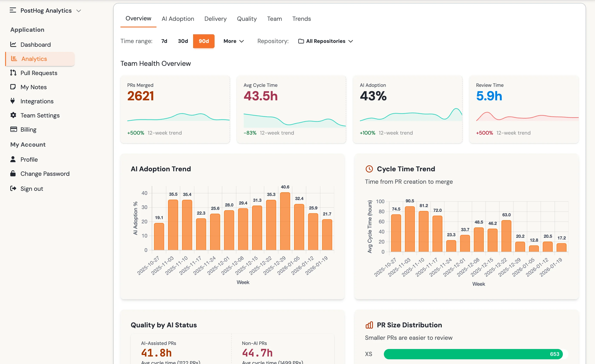Click the XS size bar showing 653
Viewport: 595px width, 364px height.
point(473,354)
